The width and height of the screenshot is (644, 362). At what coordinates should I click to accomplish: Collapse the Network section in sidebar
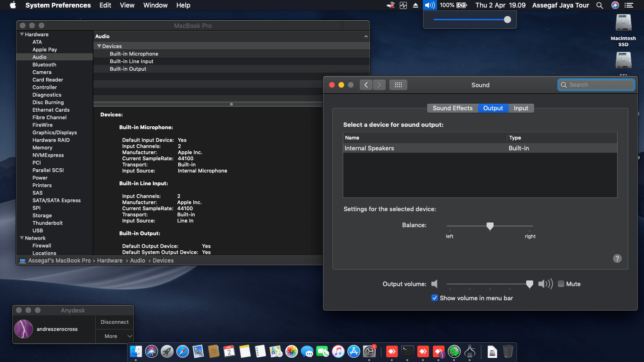[22, 238]
